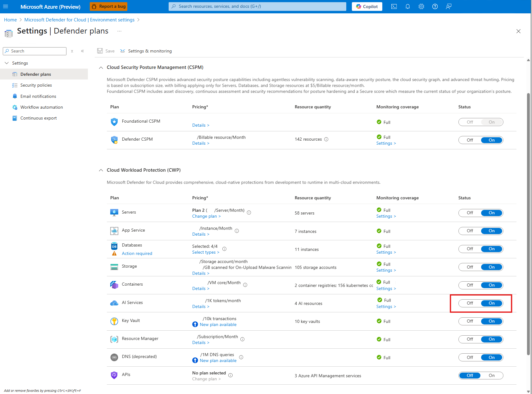Open the help question mark icon
Viewport: 532px width, 394px height.
point(435,7)
